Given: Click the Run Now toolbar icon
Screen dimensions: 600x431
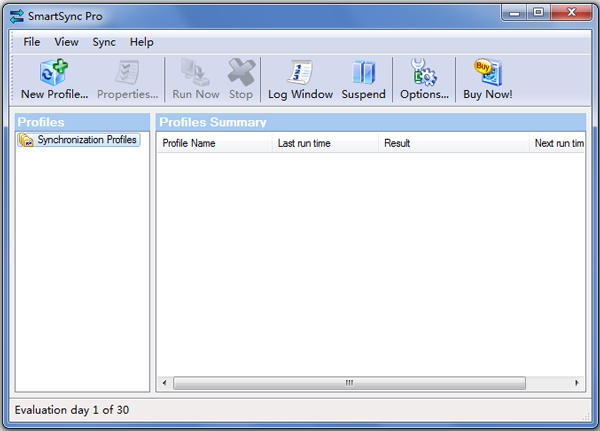Looking at the screenshot, I should (196, 79).
